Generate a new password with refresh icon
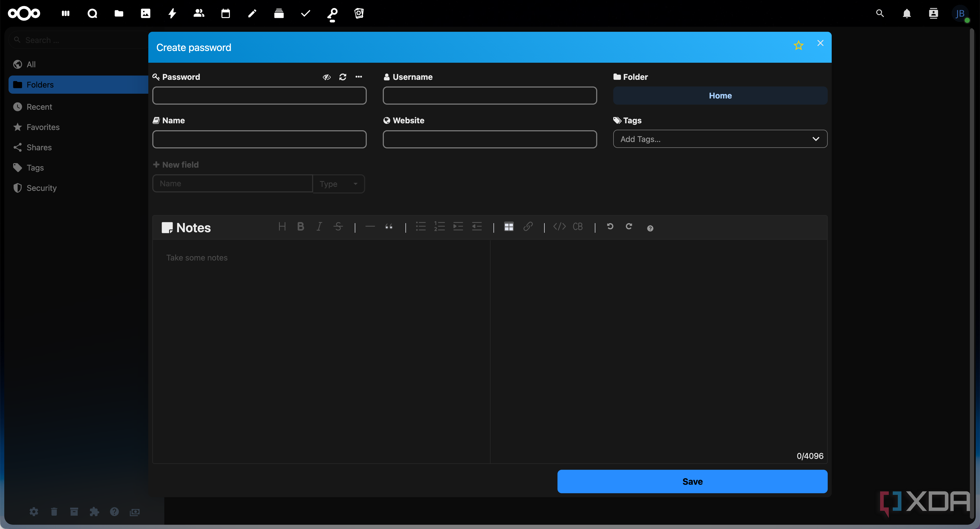 click(343, 77)
